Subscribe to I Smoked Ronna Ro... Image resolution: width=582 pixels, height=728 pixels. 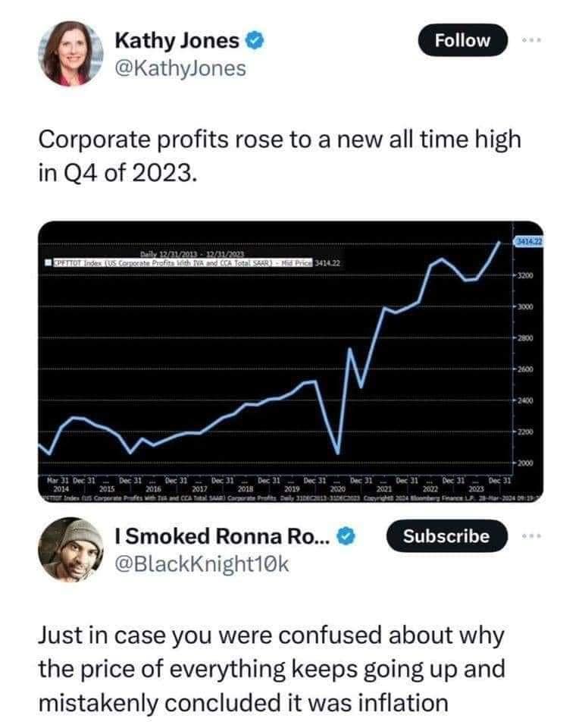coord(446,536)
